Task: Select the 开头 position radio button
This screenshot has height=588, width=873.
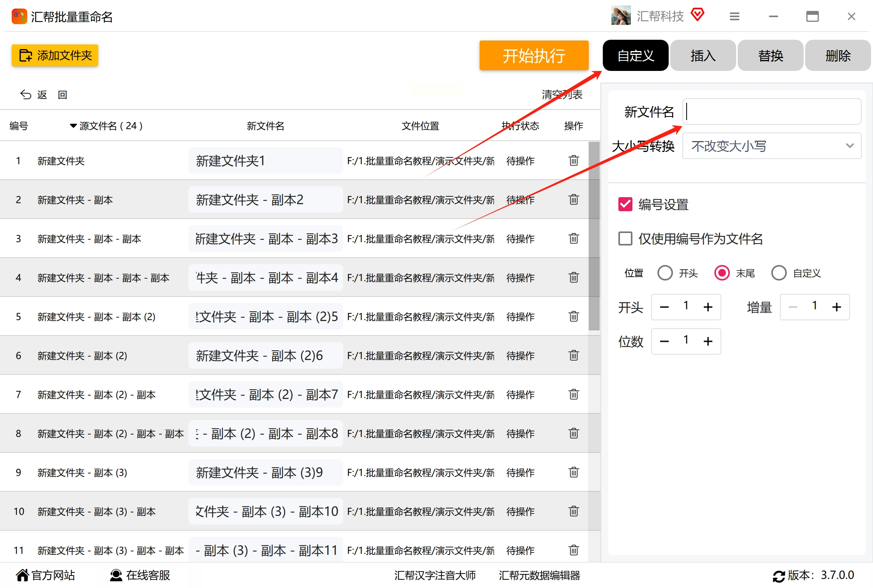Action: point(665,273)
